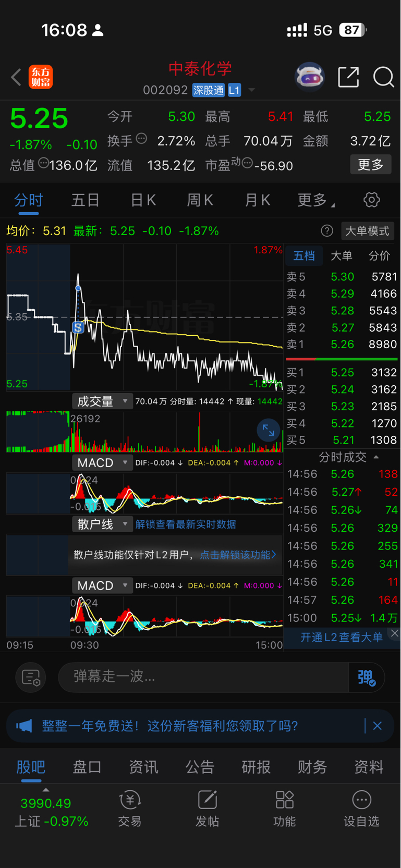Viewport: 401px width, 868px height.
Task: Switch to the 月K chart tab
Action: click(258, 200)
